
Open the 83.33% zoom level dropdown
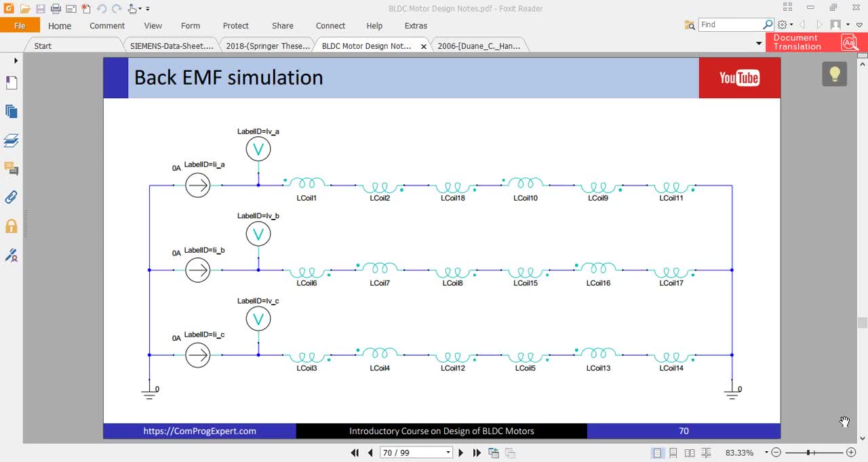click(x=767, y=453)
